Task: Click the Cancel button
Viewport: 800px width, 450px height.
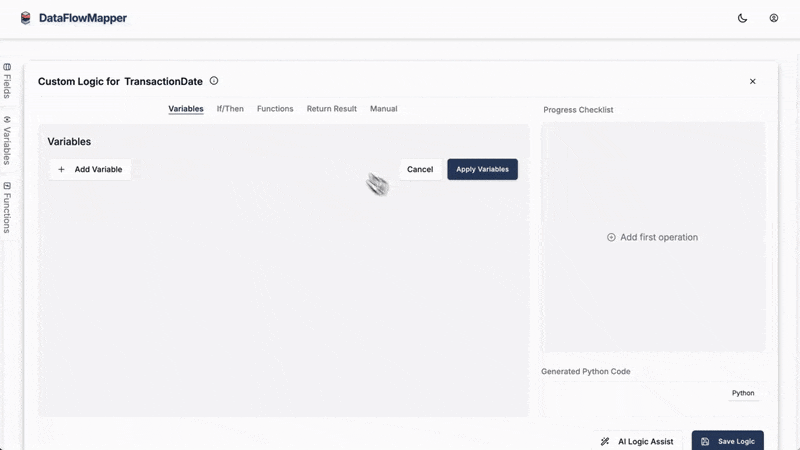Action: click(420, 169)
